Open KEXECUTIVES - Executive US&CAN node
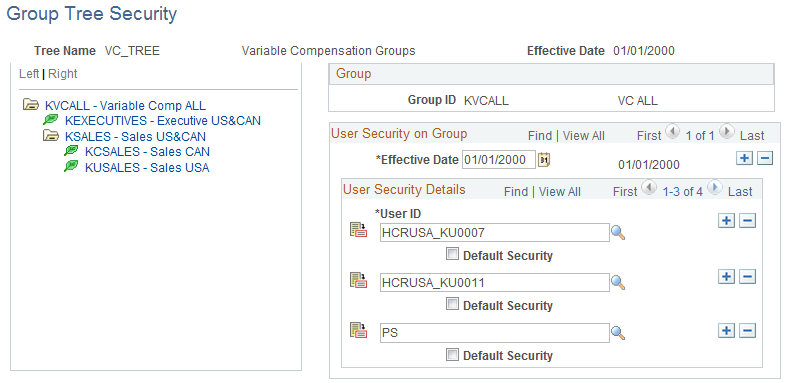Image resolution: width=785 pixels, height=383 pixels. point(163,121)
